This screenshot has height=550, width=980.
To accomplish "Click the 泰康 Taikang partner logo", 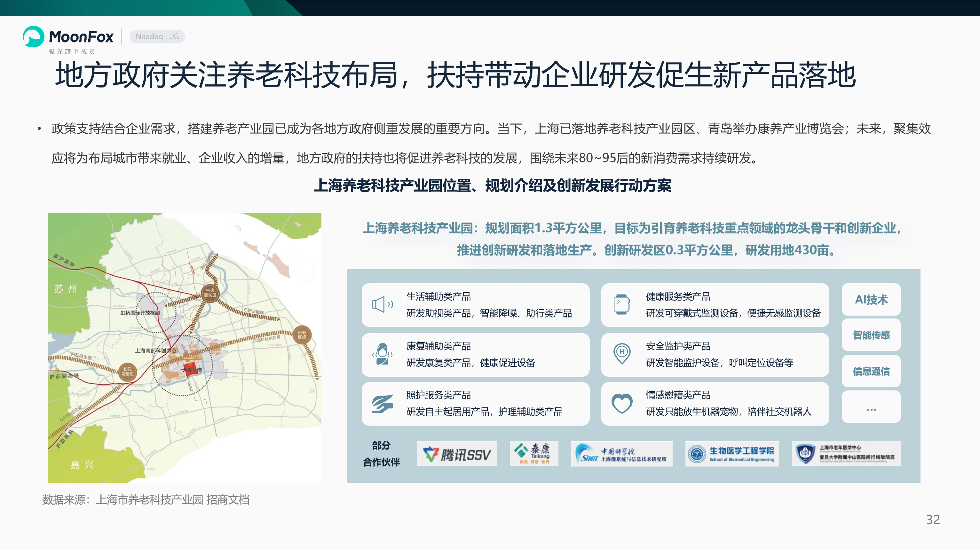I will (534, 454).
